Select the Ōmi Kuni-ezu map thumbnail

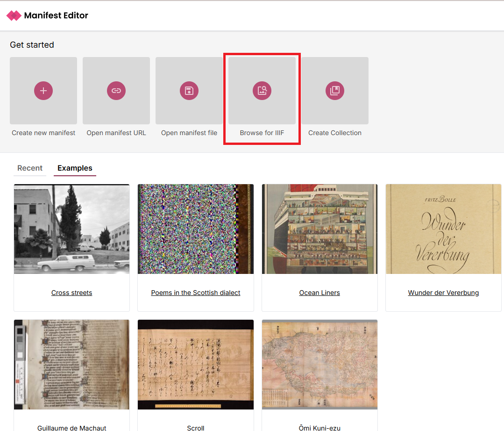coord(319,365)
